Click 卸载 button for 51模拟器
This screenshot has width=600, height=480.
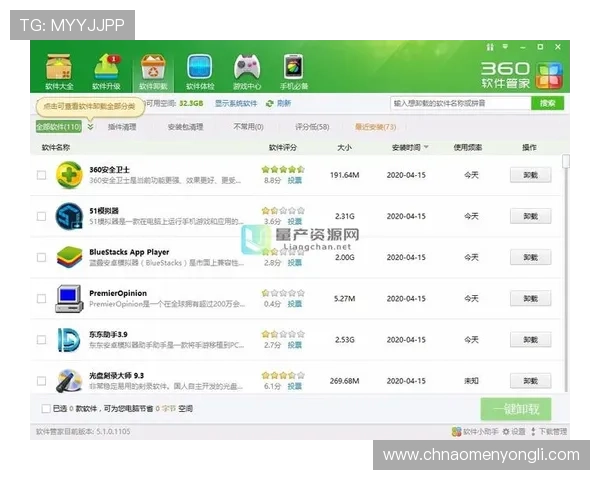point(530,216)
